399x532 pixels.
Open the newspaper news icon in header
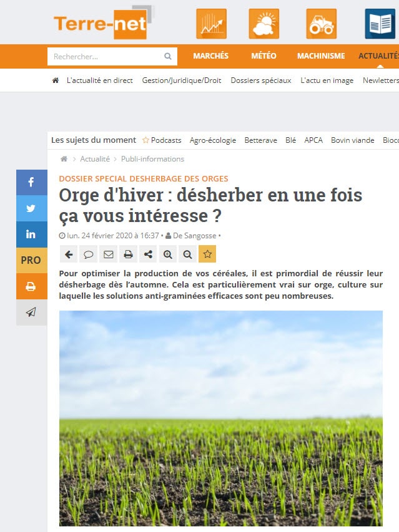[380, 24]
